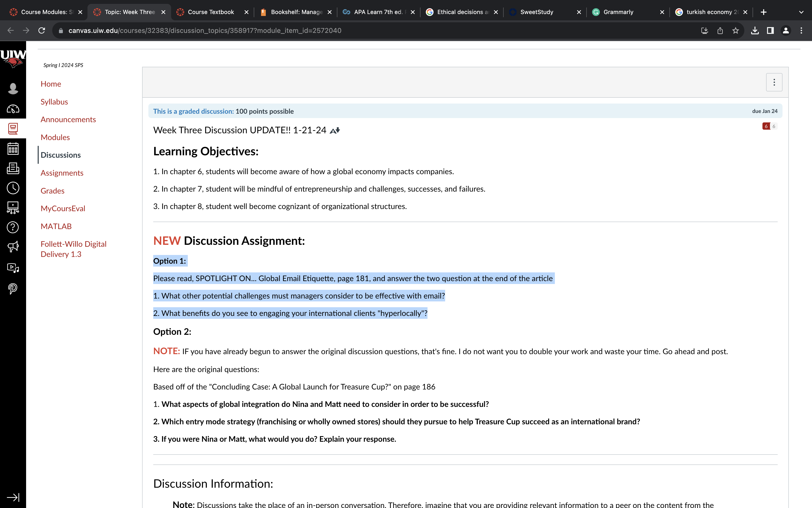
Task: Open the Grades course link
Action: tap(52, 191)
